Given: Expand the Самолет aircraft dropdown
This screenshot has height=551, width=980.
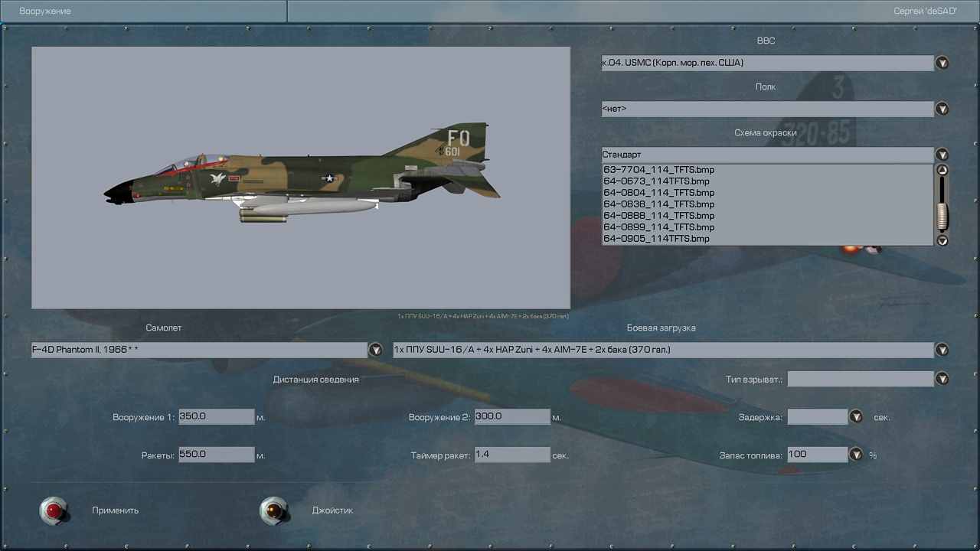Looking at the screenshot, I should click(376, 350).
